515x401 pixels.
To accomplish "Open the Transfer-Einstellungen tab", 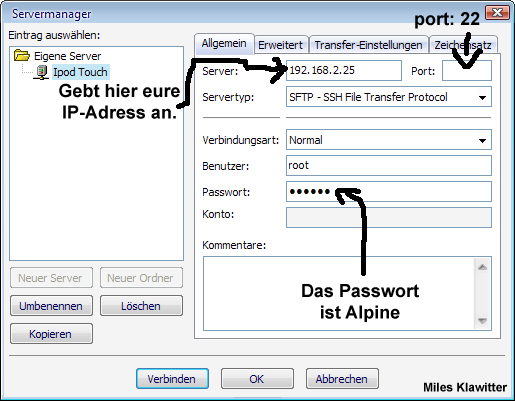I will (369, 45).
